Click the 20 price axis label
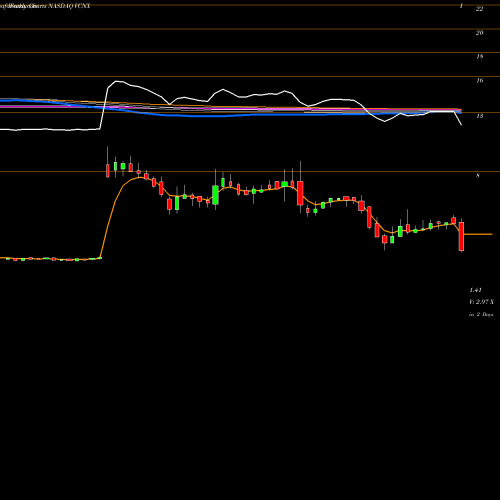This screenshot has width=500, height=500. point(479,33)
